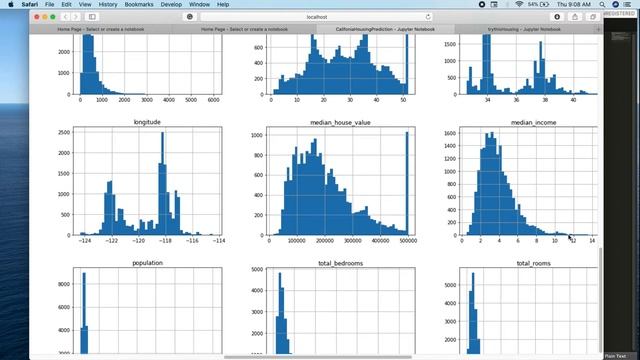Screen dimensions: 640x360
Task: Open Spotlight search icon
Action: [602, 4]
